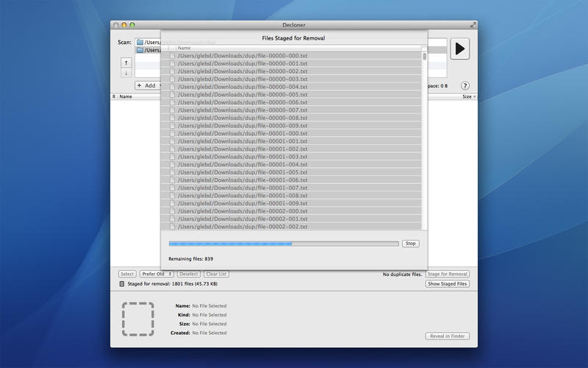588x368 pixels.
Task: Click file icon of file-00000-000.txt row
Action: click(x=173, y=56)
